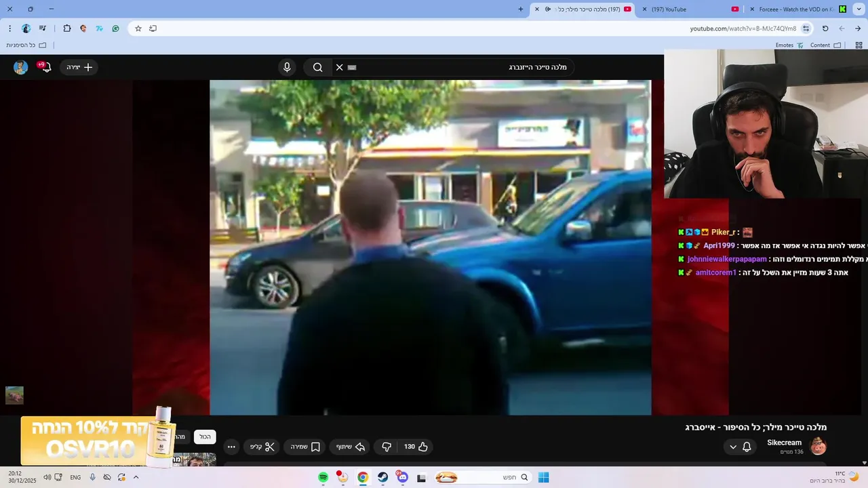
Task: Click the קליפ clip button
Action: pyautogui.click(x=262, y=447)
